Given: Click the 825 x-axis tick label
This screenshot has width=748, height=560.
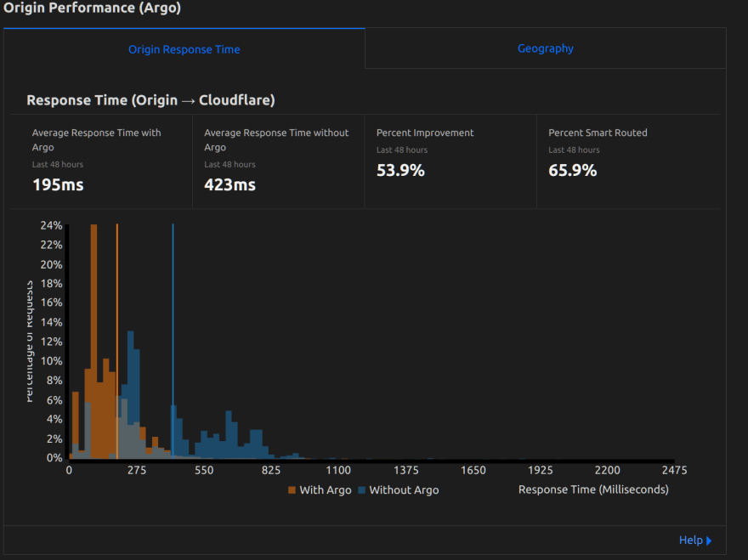Looking at the screenshot, I should click(x=271, y=470).
